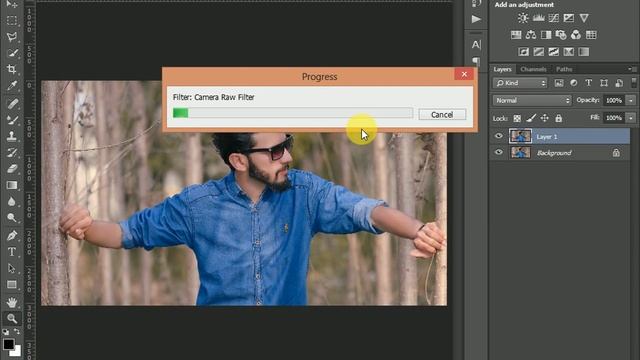
Task: Toggle filter for shape layers
Action: point(604,83)
